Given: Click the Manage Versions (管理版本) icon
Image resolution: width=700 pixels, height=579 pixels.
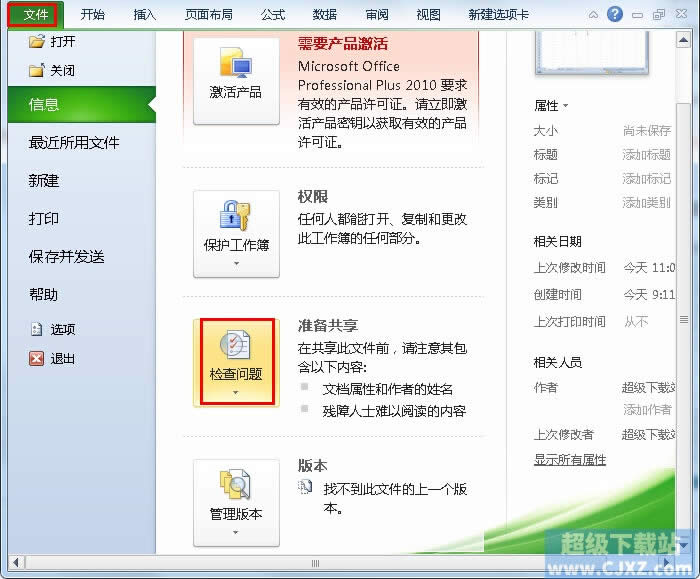Looking at the screenshot, I should 235,484.
